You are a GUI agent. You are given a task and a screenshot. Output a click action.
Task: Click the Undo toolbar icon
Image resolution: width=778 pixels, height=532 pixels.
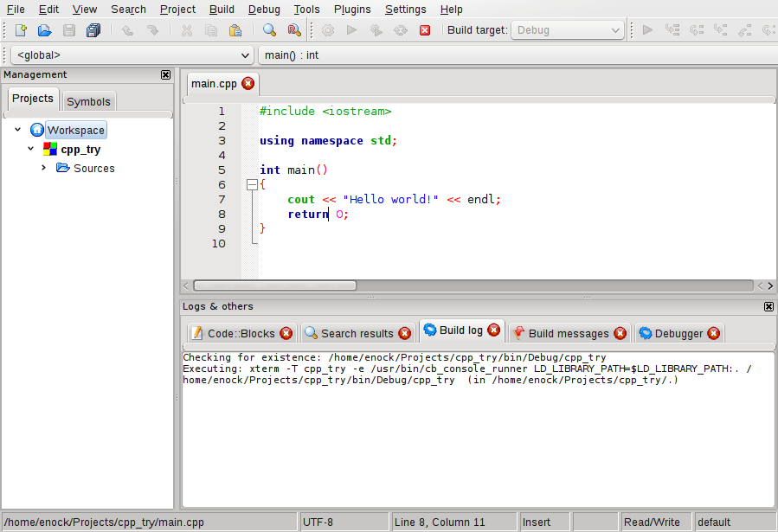tap(126, 29)
